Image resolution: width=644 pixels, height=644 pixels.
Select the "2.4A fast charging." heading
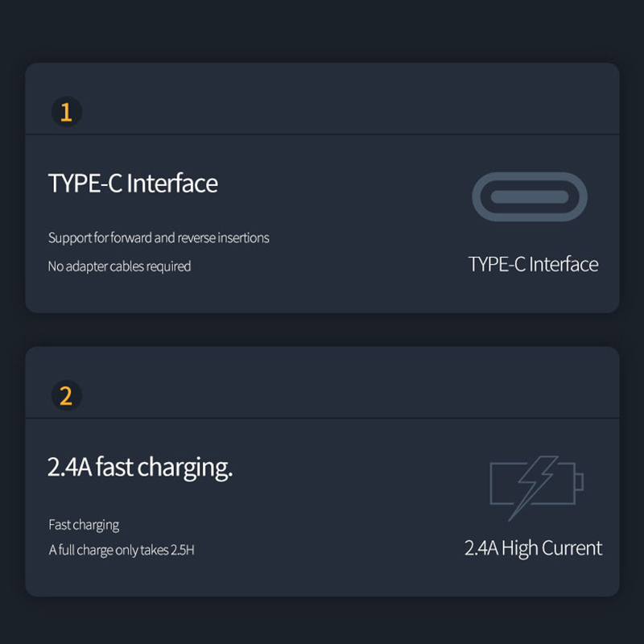[140, 468]
